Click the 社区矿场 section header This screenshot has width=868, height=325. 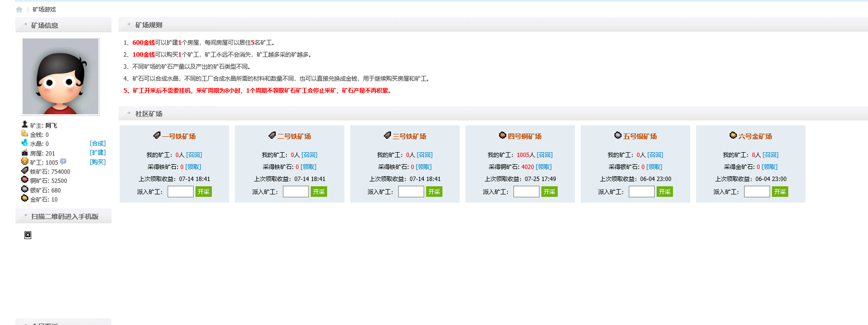point(493,114)
